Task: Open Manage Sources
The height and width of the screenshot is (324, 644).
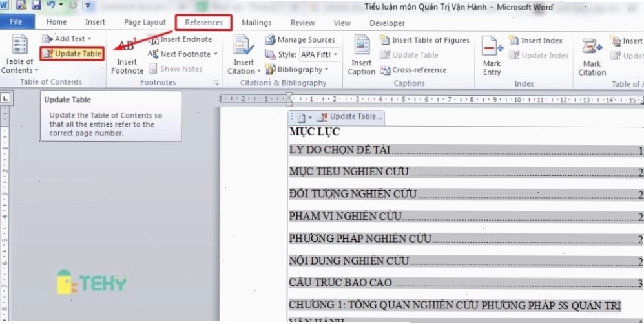Action: coord(300,40)
